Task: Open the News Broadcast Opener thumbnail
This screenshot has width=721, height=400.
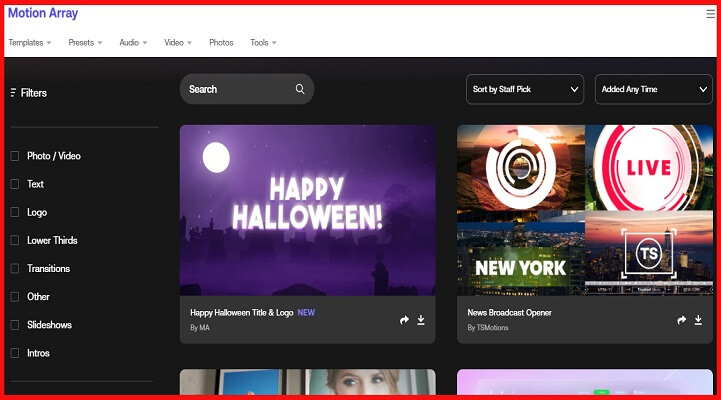Action: point(585,210)
